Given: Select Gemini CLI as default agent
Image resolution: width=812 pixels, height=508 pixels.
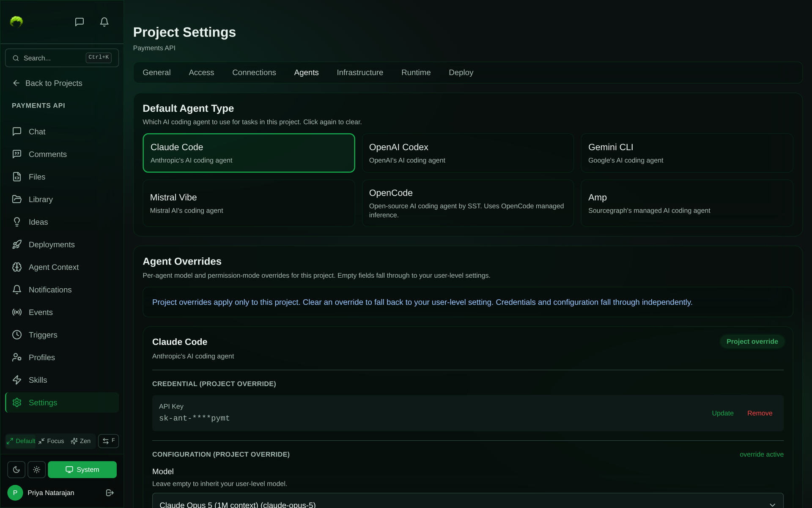Looking at the screenshot, I should click(x=687, y=153).
